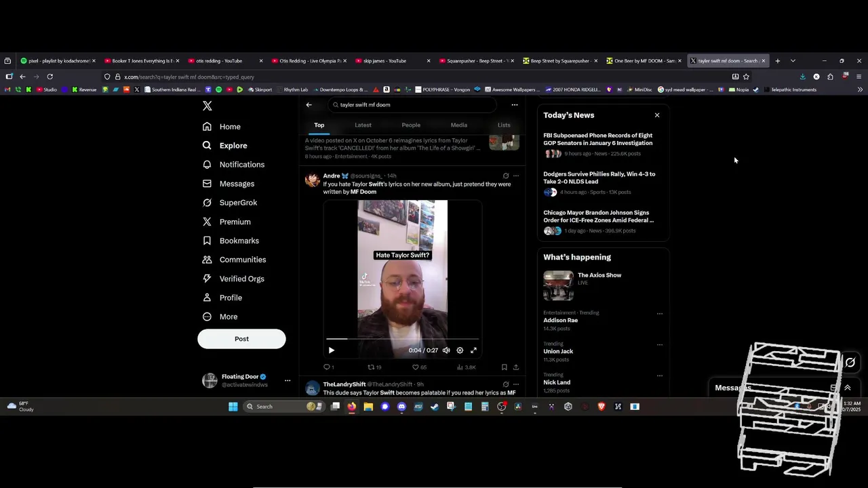Click the search box containing tayler swift mf doom
The width and height of the screenshot is (868, 488).
412,105
